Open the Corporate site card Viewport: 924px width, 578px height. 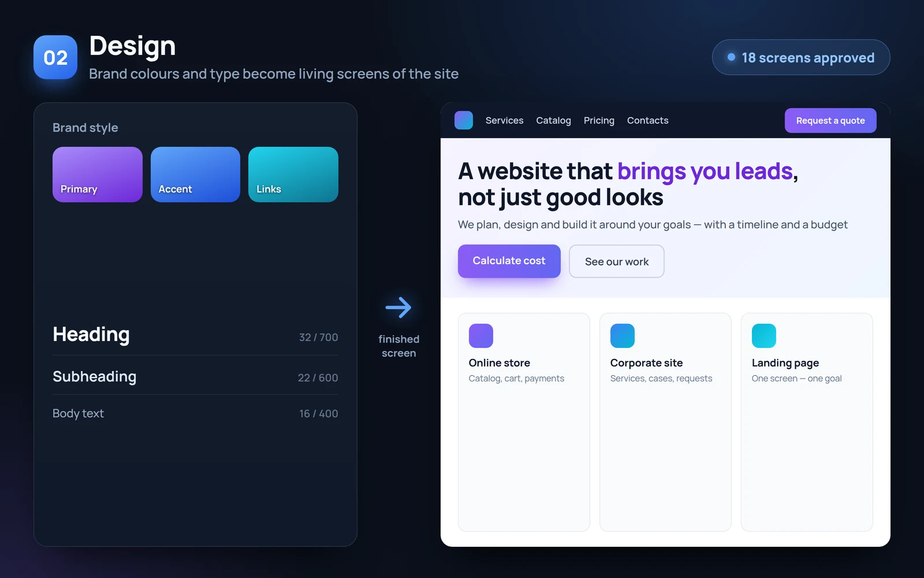pyautogui.click(x=665, y=422)
